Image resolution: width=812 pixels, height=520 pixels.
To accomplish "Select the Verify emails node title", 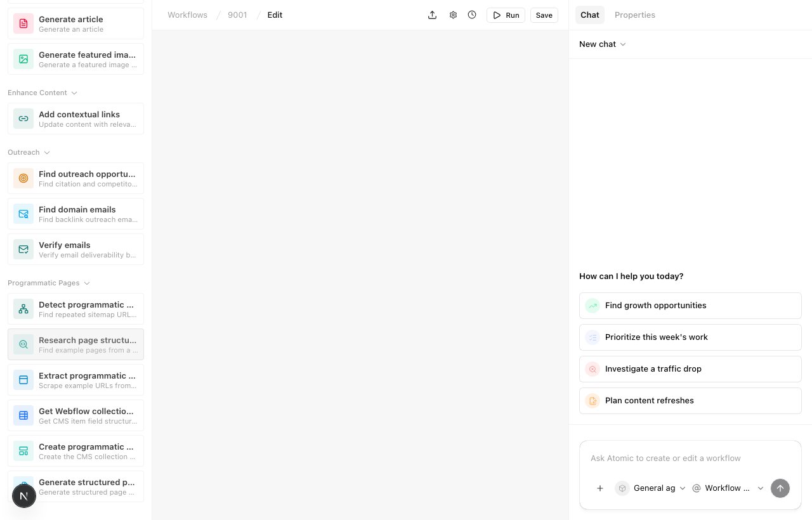I will pos(65,245).
